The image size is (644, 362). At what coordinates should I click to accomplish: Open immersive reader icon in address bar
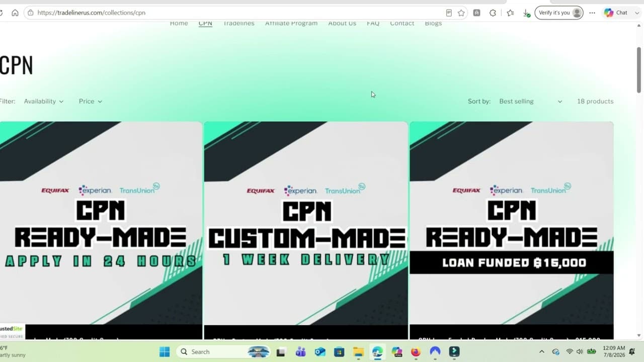449,13
